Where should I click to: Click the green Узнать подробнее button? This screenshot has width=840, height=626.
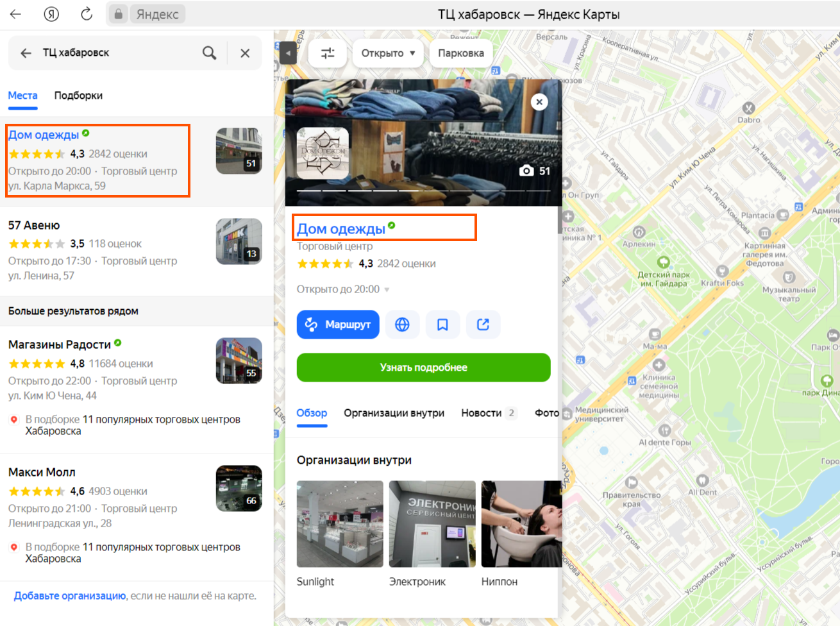pos(424,368)
